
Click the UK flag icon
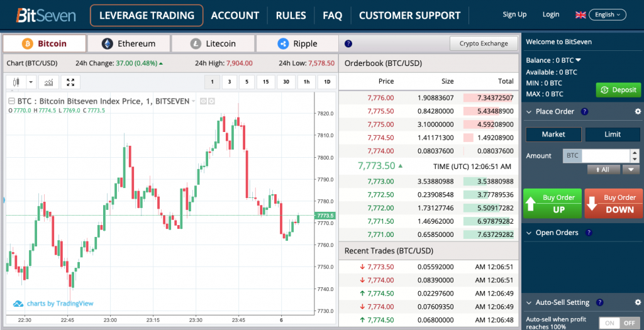click(580, 15)
